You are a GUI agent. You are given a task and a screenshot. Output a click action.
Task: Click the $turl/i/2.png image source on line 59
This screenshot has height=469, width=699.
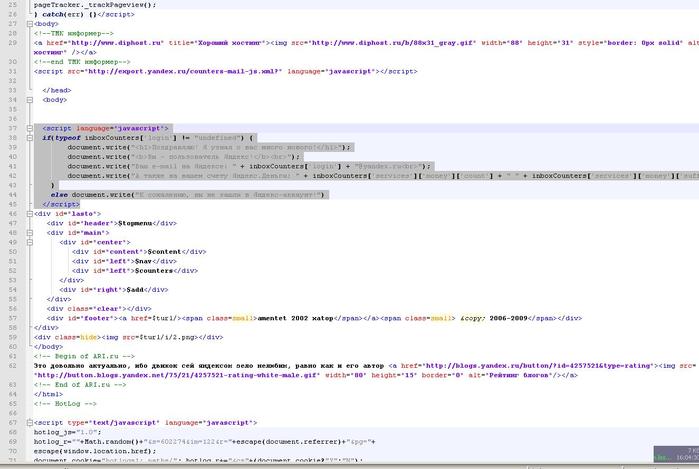[163, 337]
